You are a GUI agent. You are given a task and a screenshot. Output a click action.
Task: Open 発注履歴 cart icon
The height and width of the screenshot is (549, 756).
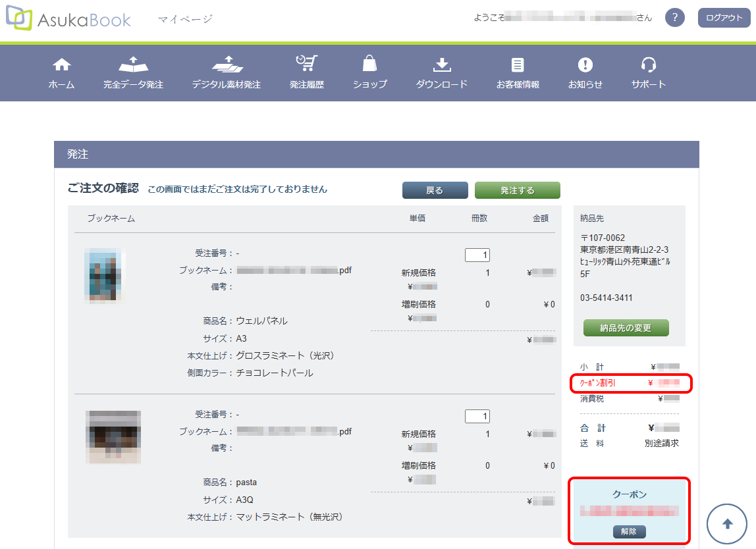[307, 63]
